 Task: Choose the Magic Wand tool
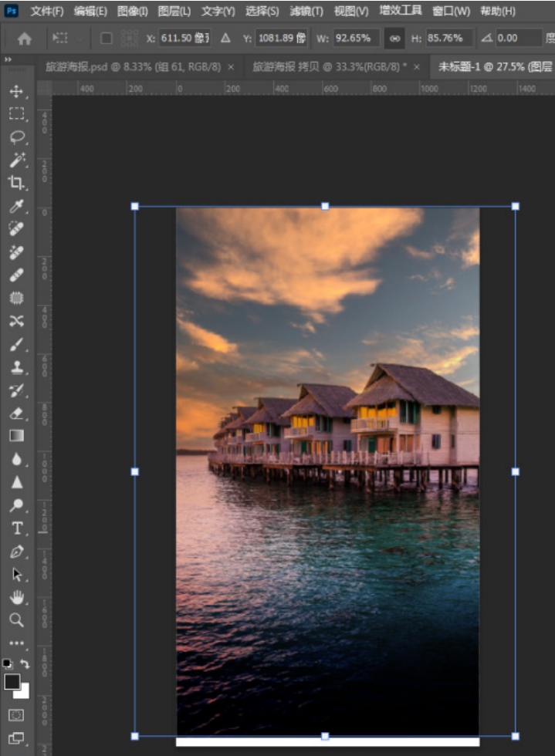point(16,160)
